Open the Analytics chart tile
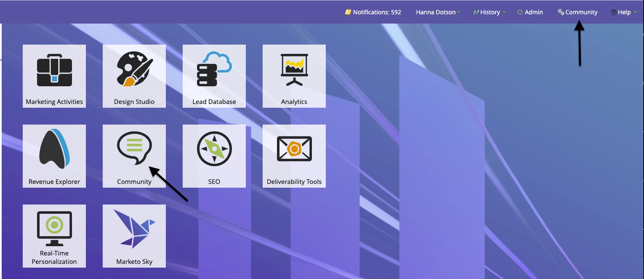 [294, 76]
